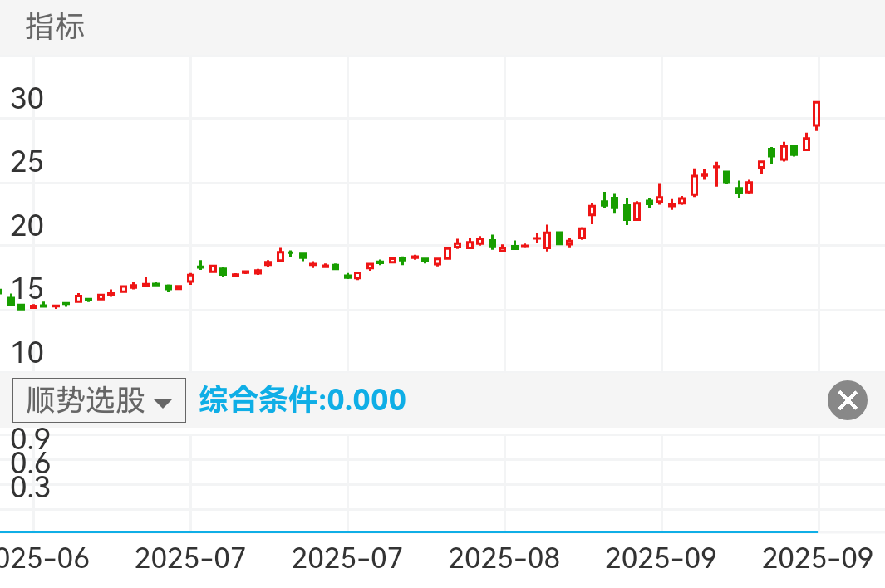Click the rightmost 2025-09 date label
This screenshot has height=588, width=885.
point(818,558)
